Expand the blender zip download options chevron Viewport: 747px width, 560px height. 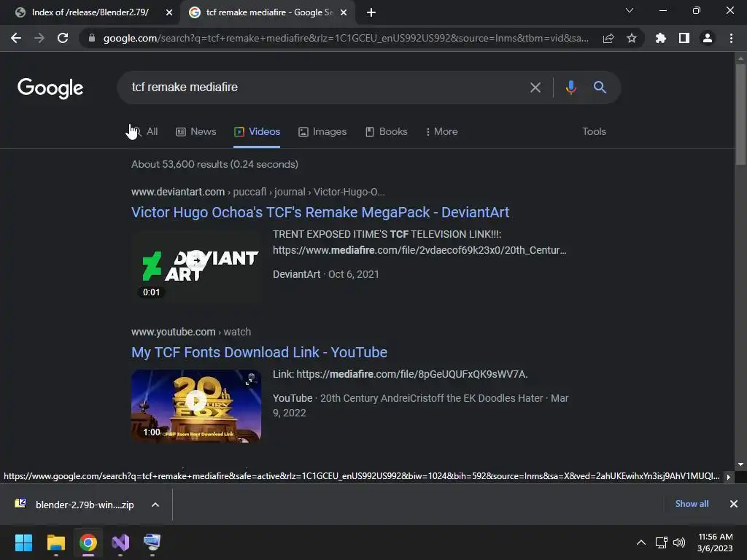tap(155, 505)
